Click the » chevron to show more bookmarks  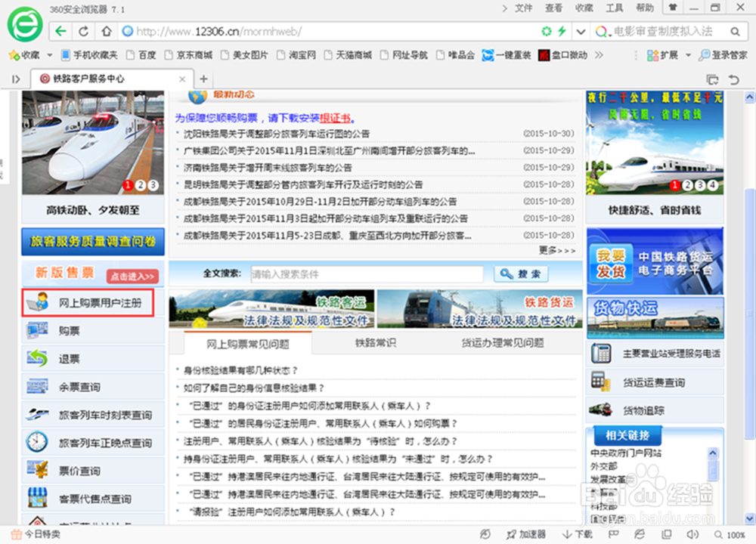597,54
